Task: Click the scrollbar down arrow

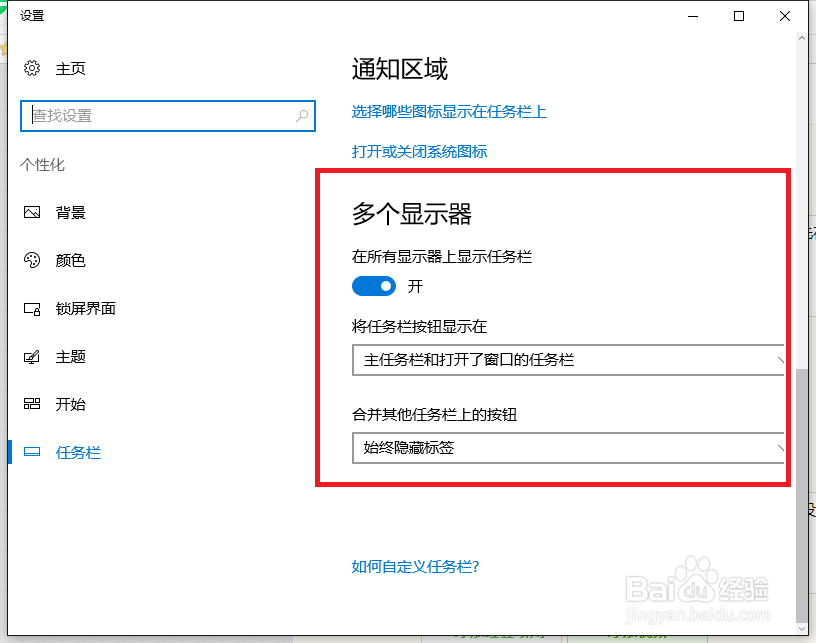Action: [x=802, y=628]
